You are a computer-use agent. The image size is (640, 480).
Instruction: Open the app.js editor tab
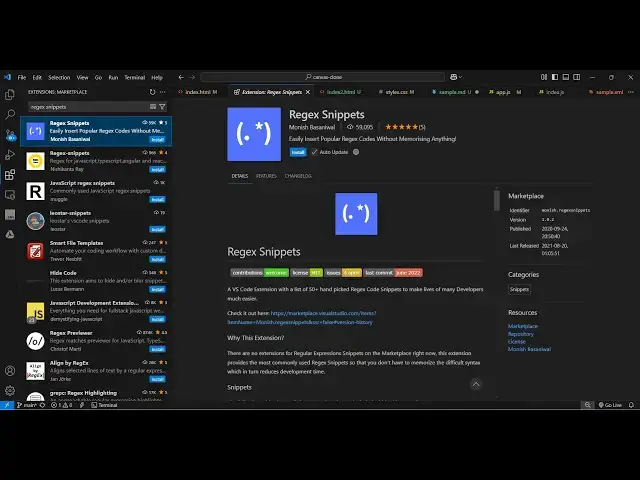click(x=505, y=92)
